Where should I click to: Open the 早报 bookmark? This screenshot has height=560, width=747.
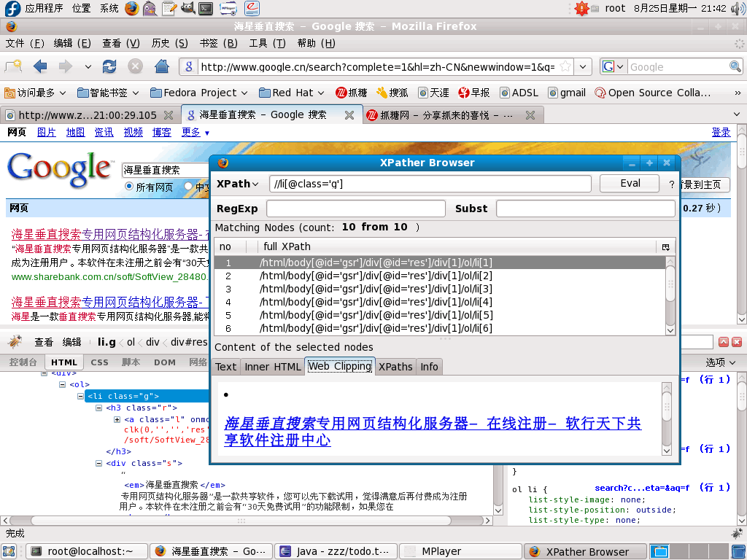474,93
